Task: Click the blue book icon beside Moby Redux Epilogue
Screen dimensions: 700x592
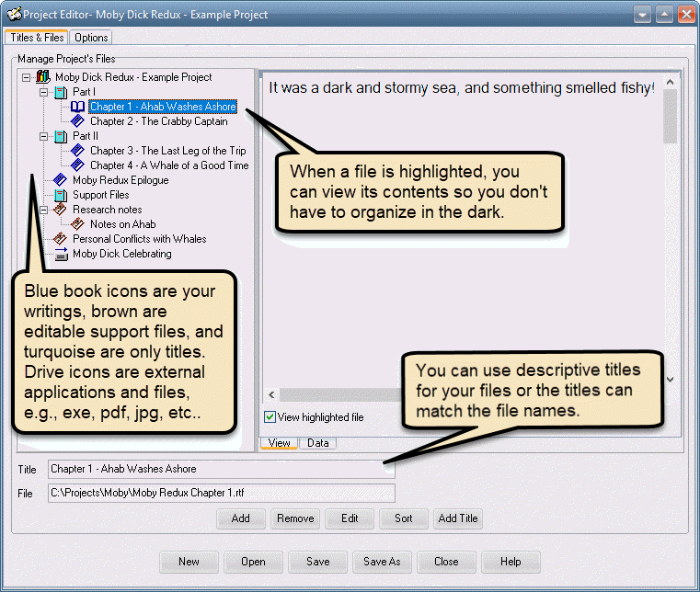Action: (x=61, y=180)
